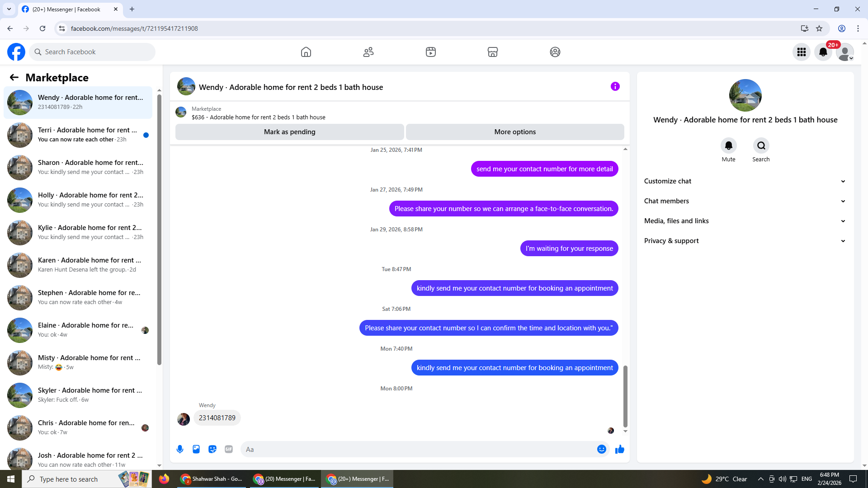Open the sticker picker icon

tap(212, 449)
